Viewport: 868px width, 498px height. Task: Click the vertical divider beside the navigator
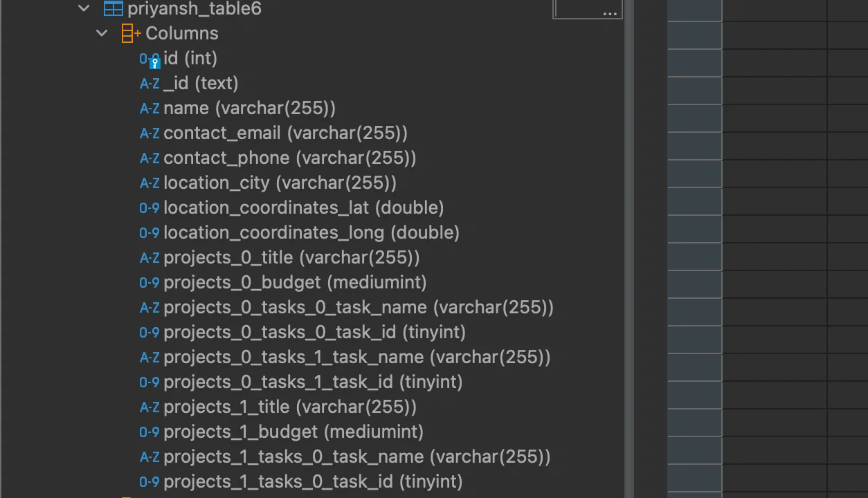pyautogui.click(x=629, y=249)
